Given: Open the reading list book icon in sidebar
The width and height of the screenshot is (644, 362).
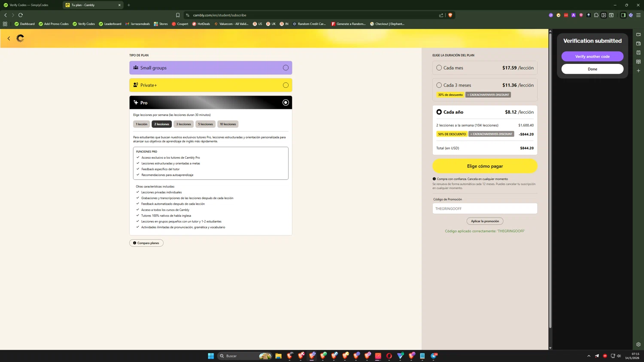Looking at the screenshot, I should click(x=638, y=62).
